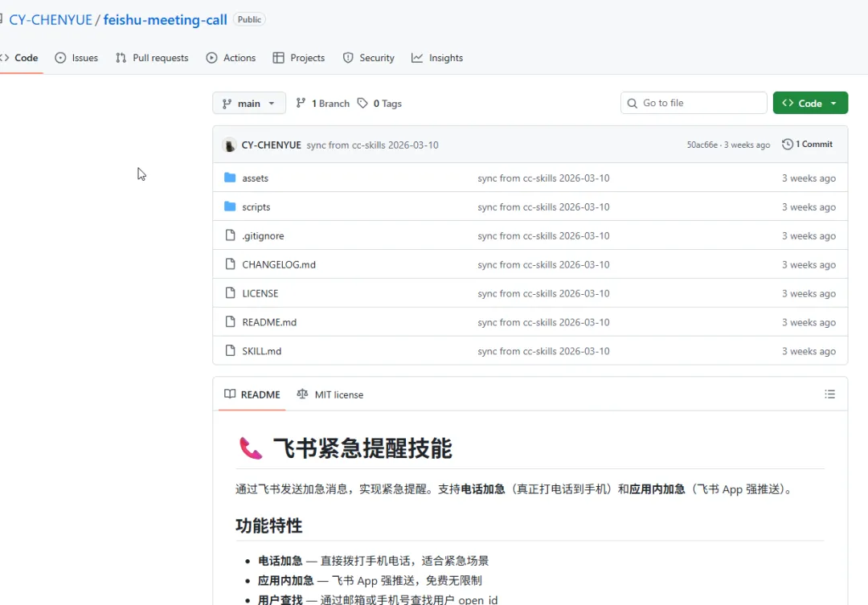Viewport: 868px width, 605px height.
Task: Click the Pull requests icon
Action: (x=121, y=58)
